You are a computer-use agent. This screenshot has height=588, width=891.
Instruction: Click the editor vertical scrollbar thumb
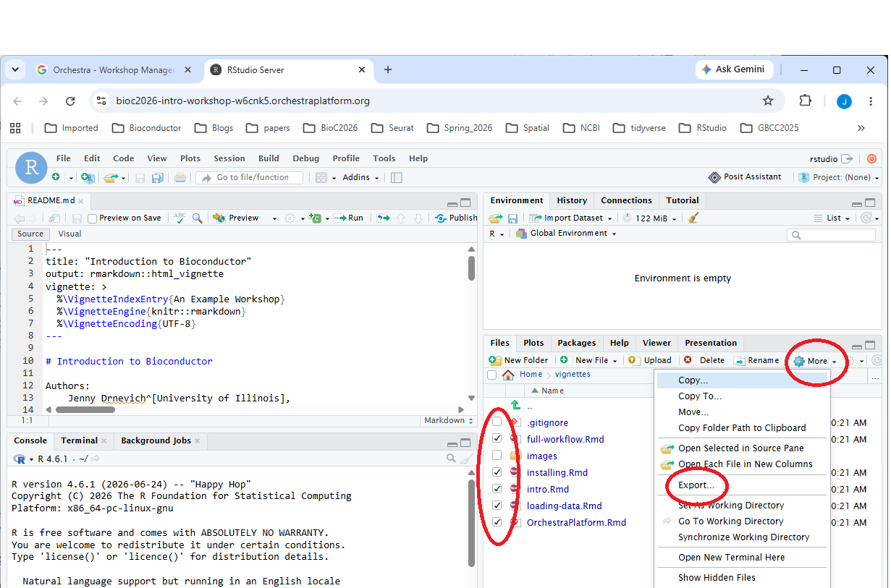472,268
